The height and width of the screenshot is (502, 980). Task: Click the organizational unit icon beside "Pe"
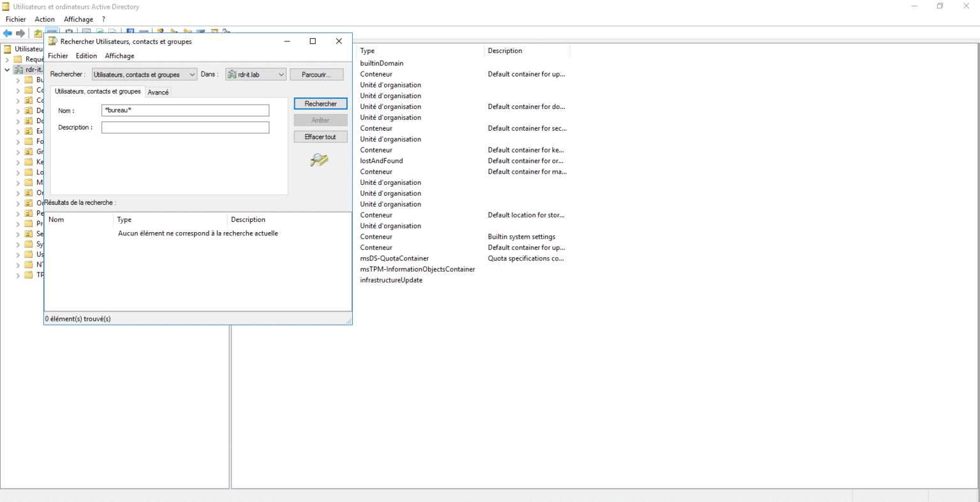[29, 213]
